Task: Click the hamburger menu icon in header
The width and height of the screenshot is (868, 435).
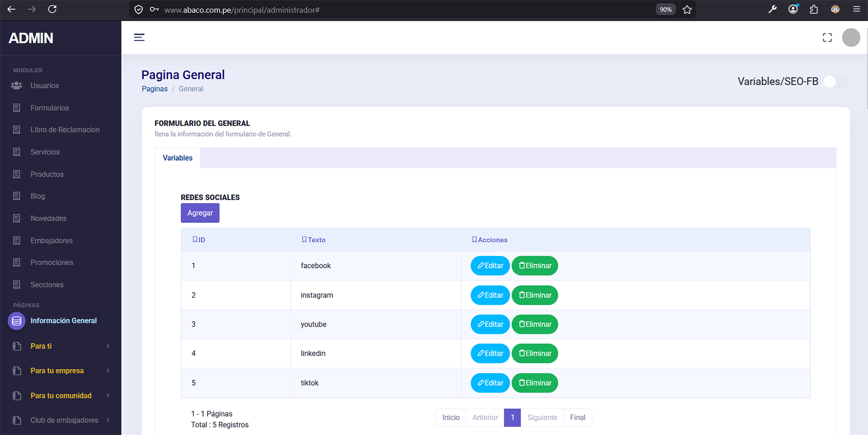Action: [139, 37]
